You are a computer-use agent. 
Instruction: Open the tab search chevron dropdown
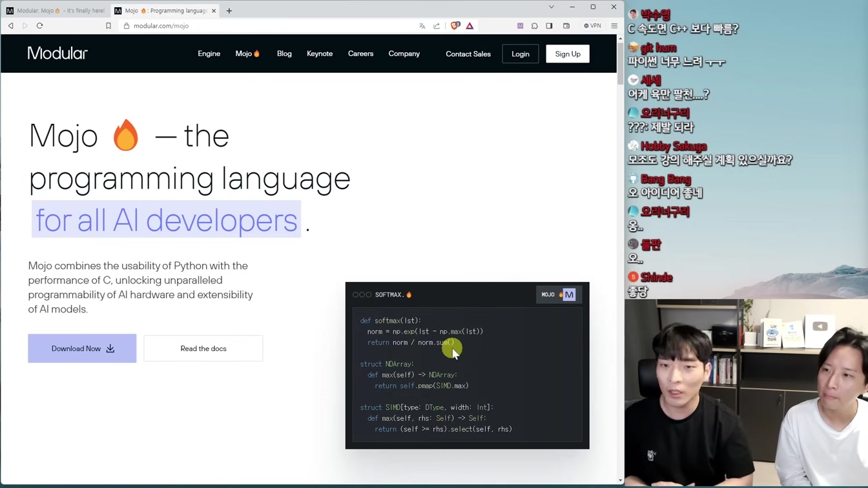click(x=552, y=7)
